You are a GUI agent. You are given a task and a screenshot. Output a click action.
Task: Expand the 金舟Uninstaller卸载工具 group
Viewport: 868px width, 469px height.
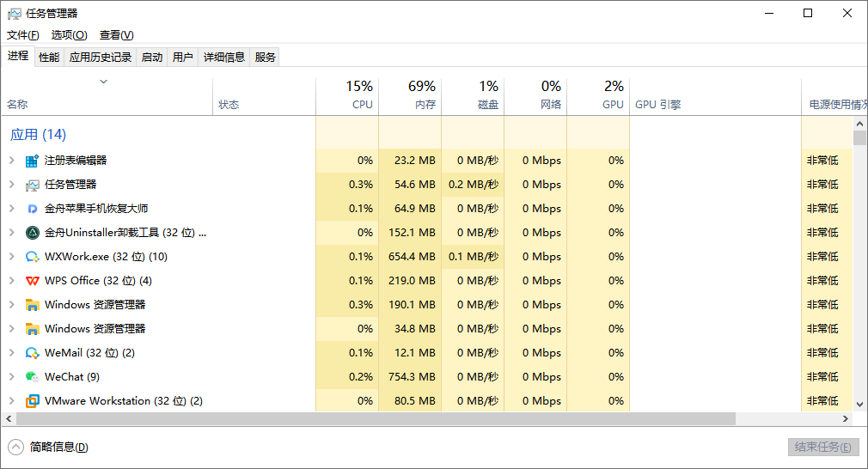point(12,232)
